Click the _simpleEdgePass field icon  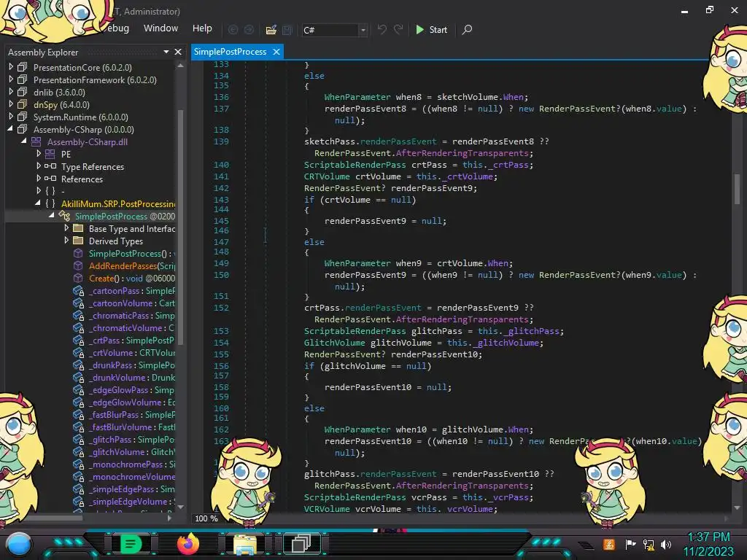click(x=79, y=489)
